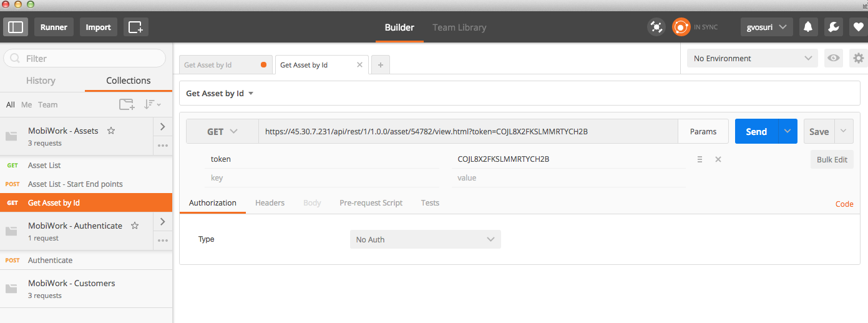Expand the No Auth type dropdown
868x323 pixels.
point(425,239)
